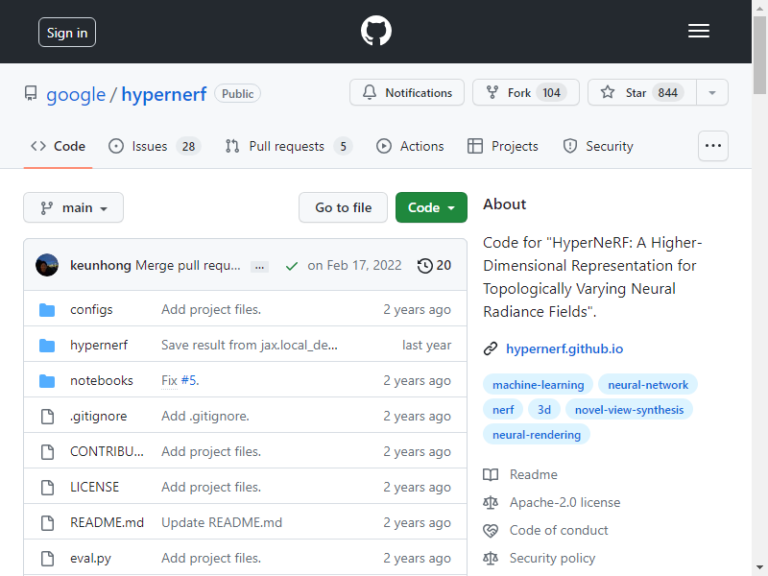
Task: Click the eval.py file icon
Action: click(x=48, y=558)
